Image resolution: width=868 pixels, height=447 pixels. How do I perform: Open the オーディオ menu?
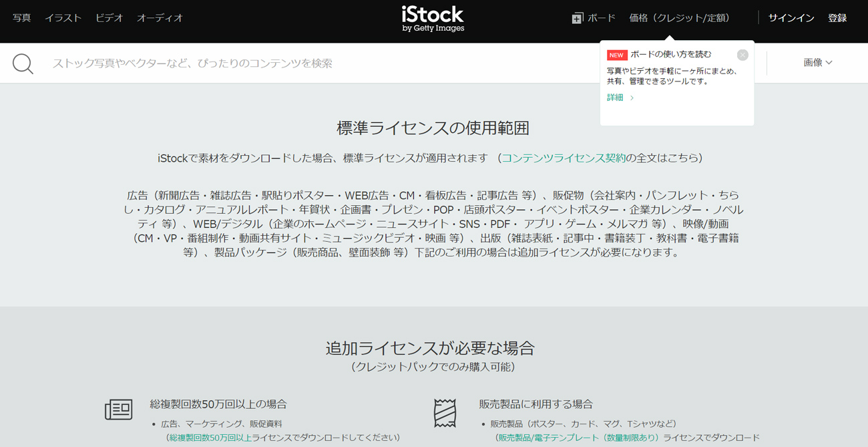[x=160, y=18]
